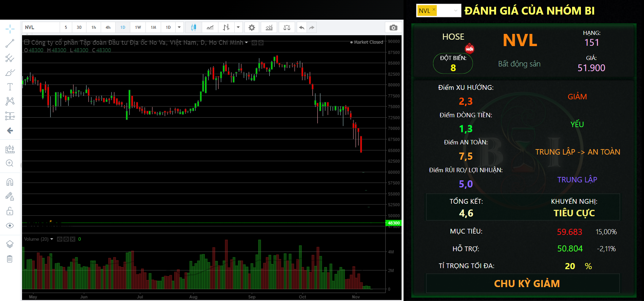This screenshot has height=301, width=644.
Task: Click the undo arrow button
Action: [x=301, y=27]
